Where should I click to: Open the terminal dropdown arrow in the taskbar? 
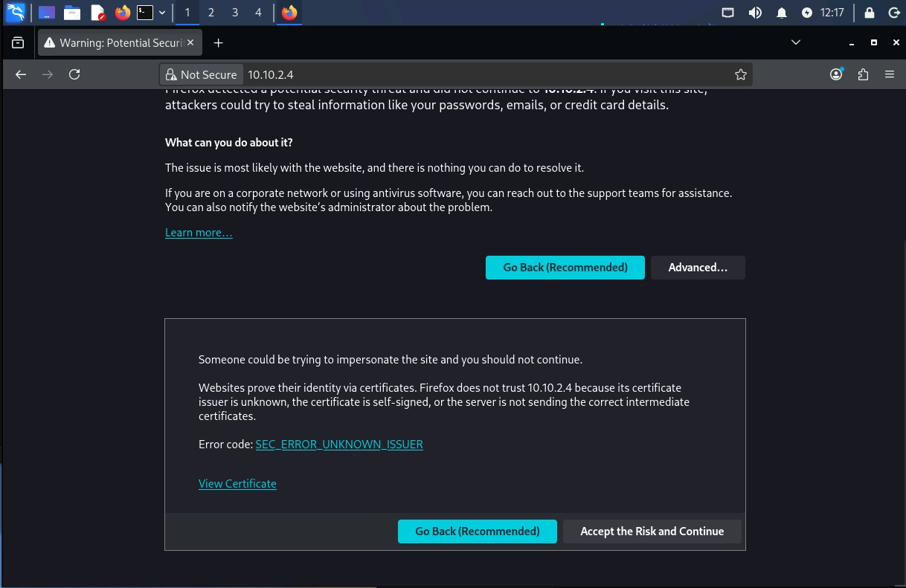point(162,13)
